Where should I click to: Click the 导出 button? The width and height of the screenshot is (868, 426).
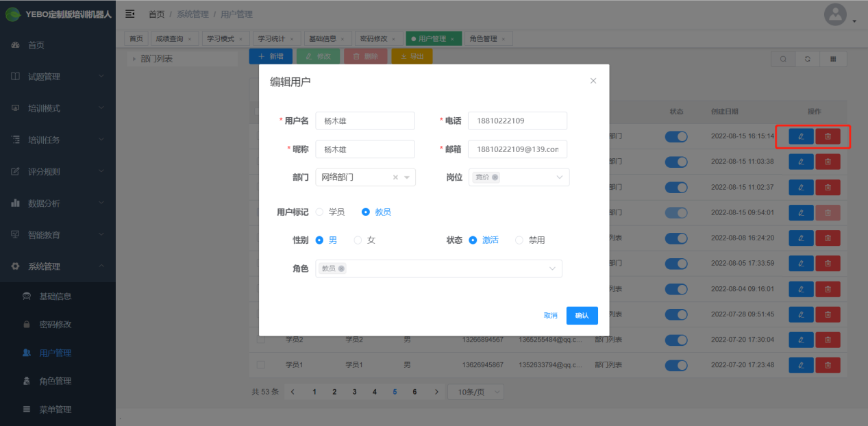(412, 56)
